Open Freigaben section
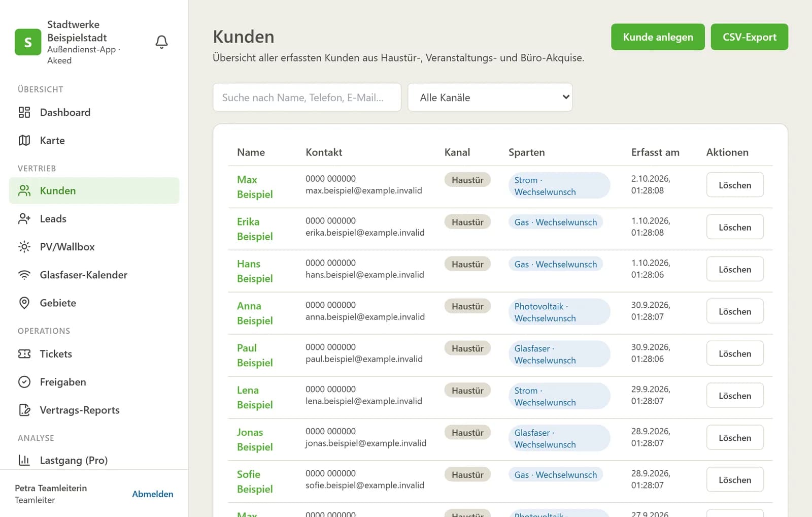 tap(94, 382)
